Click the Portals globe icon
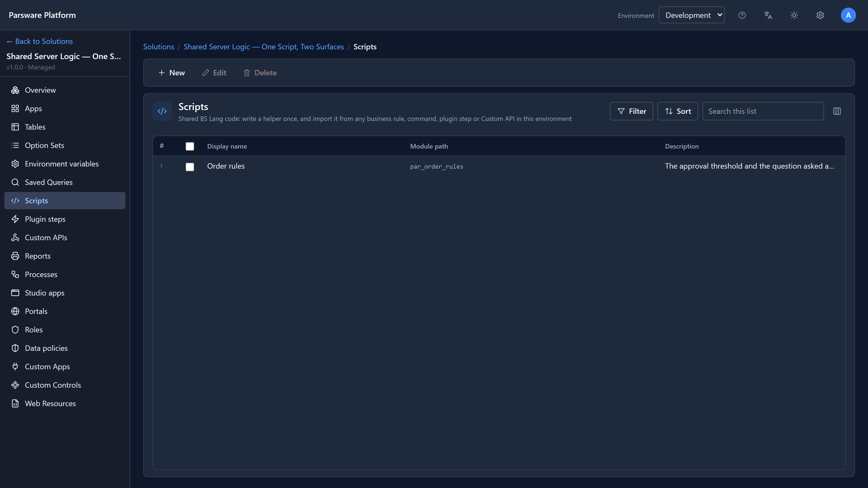The height and width of the screenshot is (488, 868). [15, 311]
